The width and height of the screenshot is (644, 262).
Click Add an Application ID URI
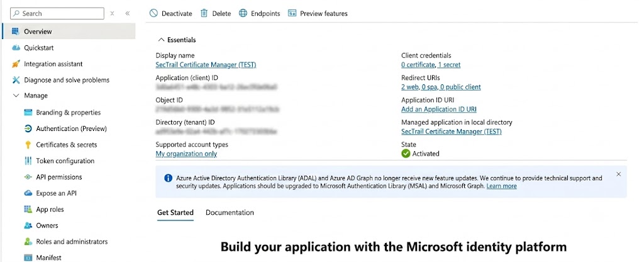[438, 109]
